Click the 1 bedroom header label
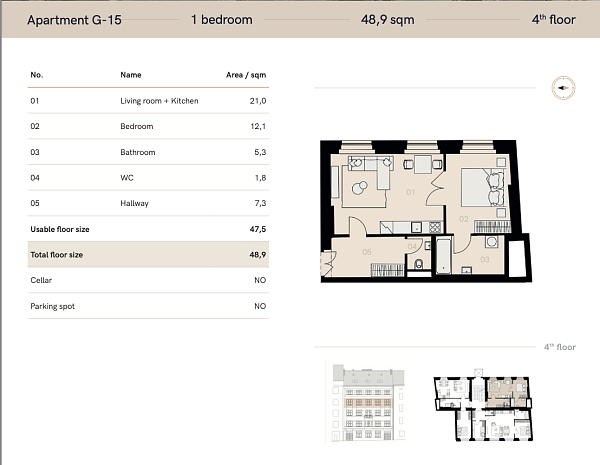This screenshot has height=465, width=600. tap(221, 19)
